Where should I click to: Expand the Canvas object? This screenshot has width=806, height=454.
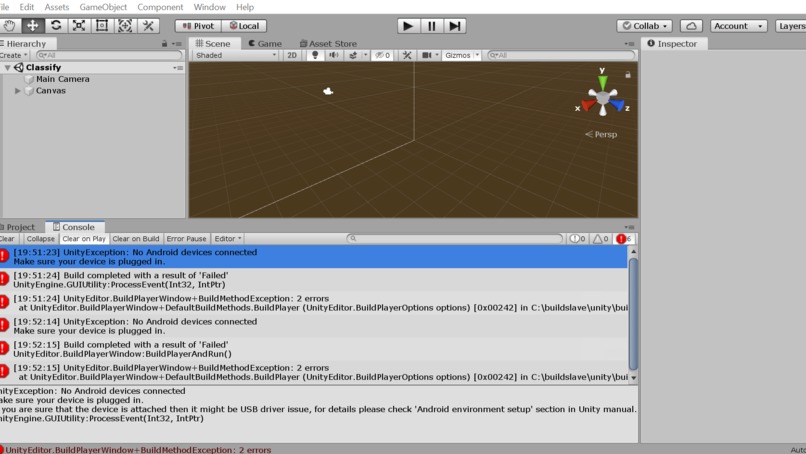click(17, 90)
